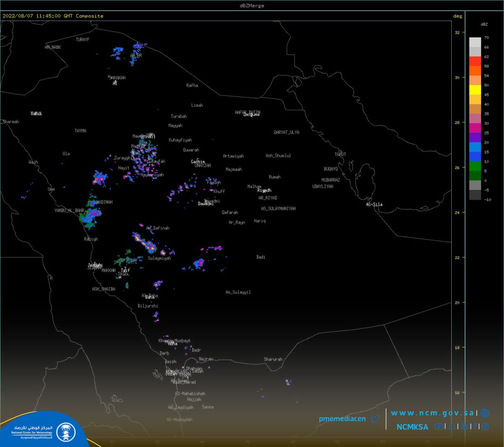
Task: Click the National Center for Meteorology emblem
Action: [66, 432]
